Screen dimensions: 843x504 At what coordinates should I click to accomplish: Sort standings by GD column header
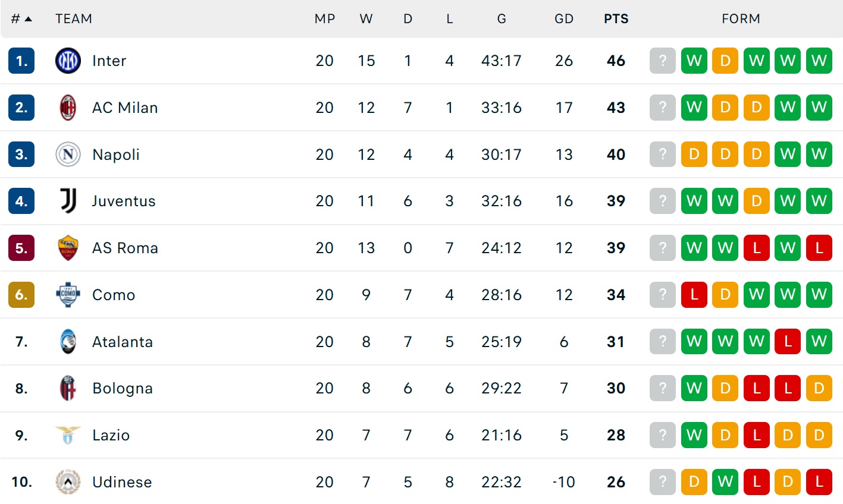tap(563, 19)
